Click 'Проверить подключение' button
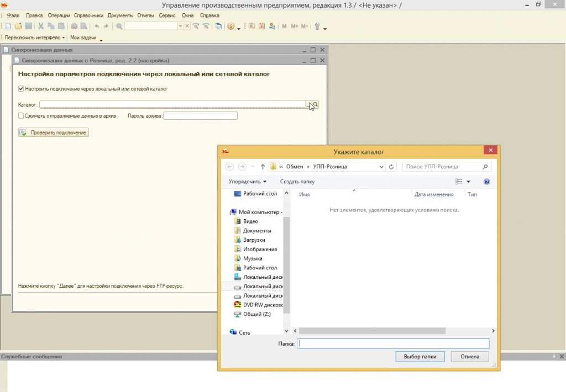 54,133
